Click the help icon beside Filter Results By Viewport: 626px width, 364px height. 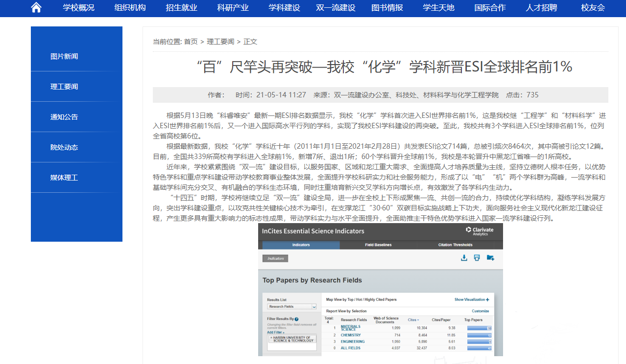click(x=297, y=319)
